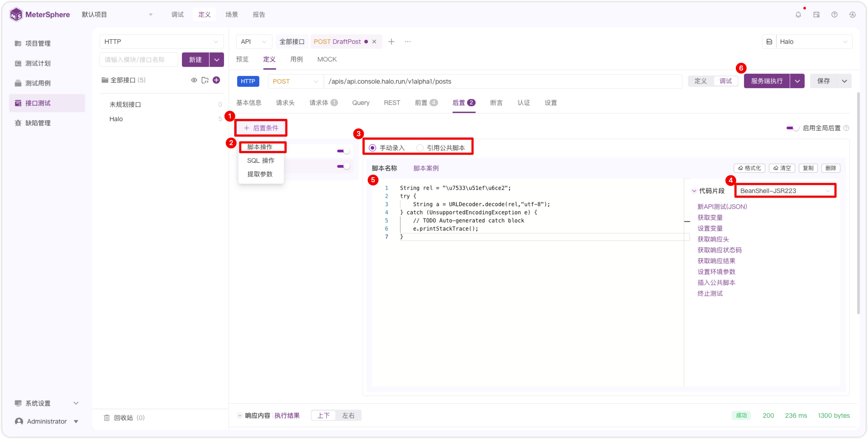868x439 pixels.
Task: Open 测试计划 in the sidebar
Action: click(x=38, y=63)
